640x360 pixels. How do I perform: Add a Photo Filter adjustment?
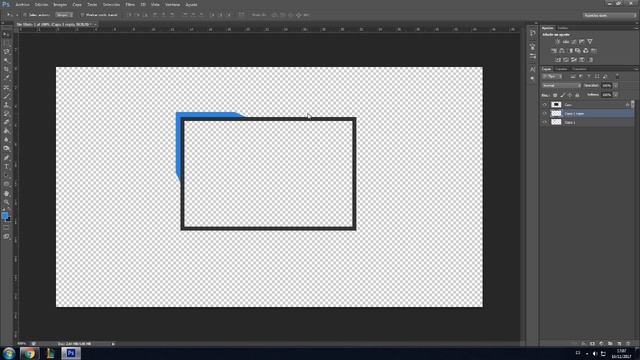point(578,51)
